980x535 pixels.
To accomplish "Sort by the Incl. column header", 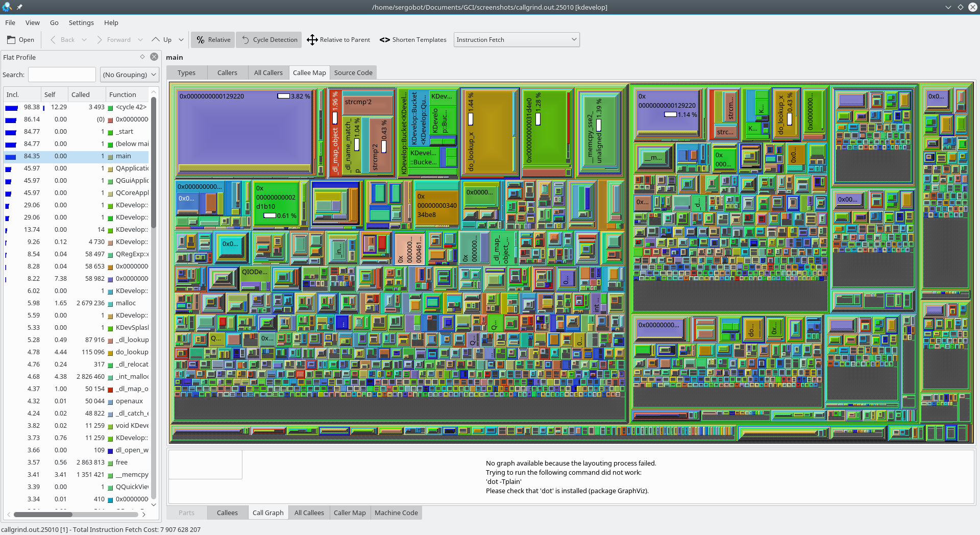I will pos(13,94).
